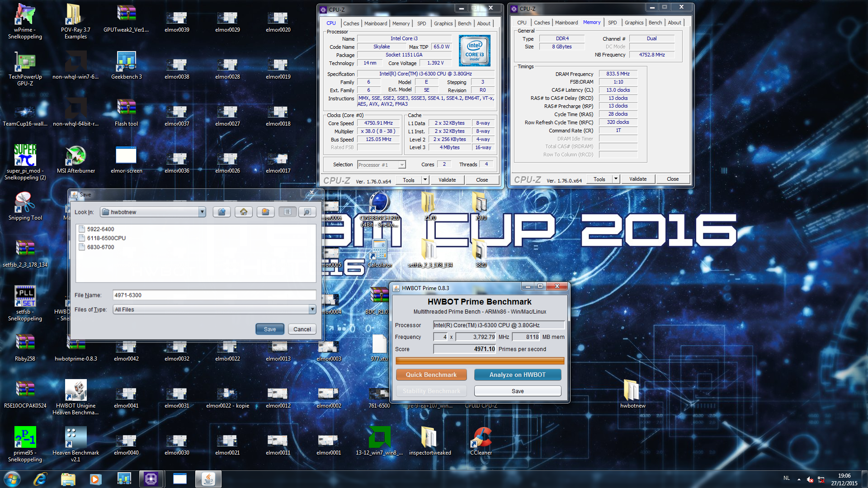Click the Processor name field in HWBOT Prime

pyautogui.click(x=499, y=325)
